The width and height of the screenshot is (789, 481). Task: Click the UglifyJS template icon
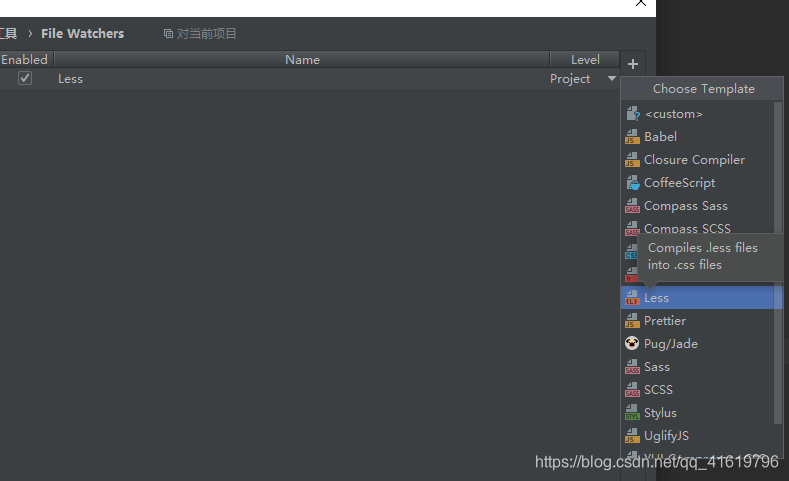[x=632, y=436]
